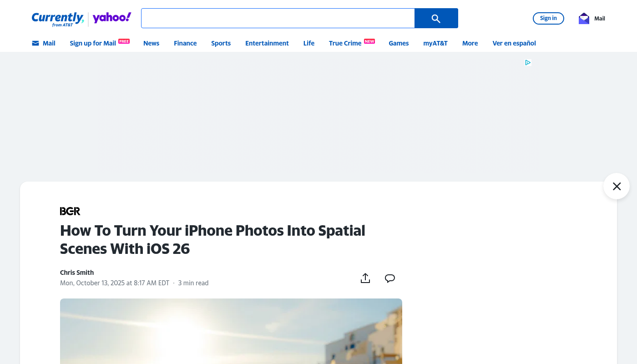The width and height of the screenshot is (637, 364).
Task: Open the Finance section
Action: (185, 43)
